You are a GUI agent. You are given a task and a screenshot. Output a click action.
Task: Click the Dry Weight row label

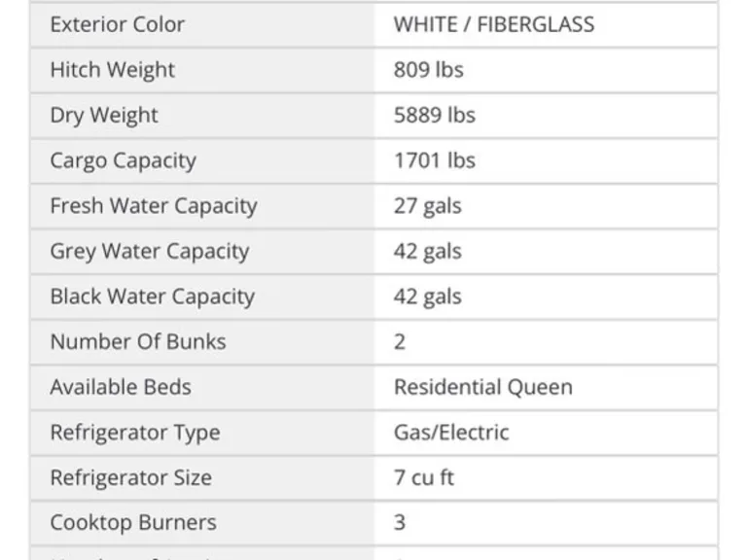pos(104,116)
